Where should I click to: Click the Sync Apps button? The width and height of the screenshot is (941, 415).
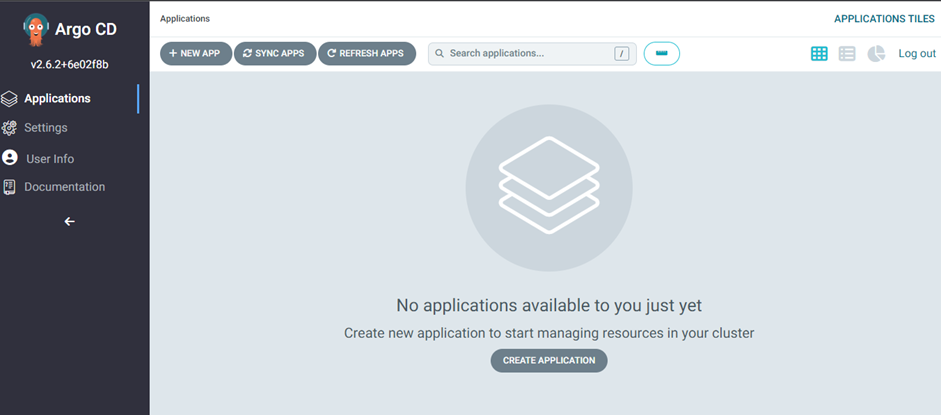[275, 53]
